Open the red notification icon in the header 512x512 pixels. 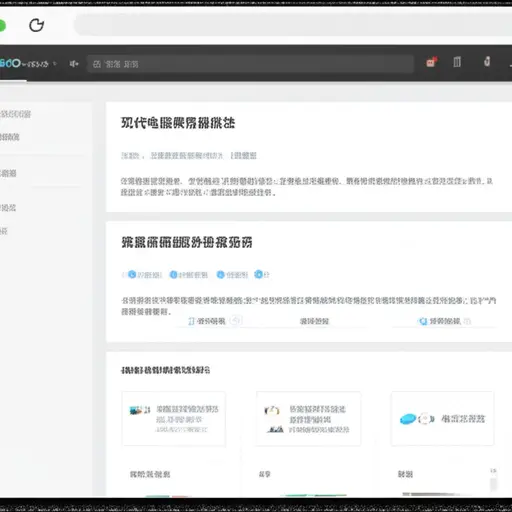[x=432, y=62]
